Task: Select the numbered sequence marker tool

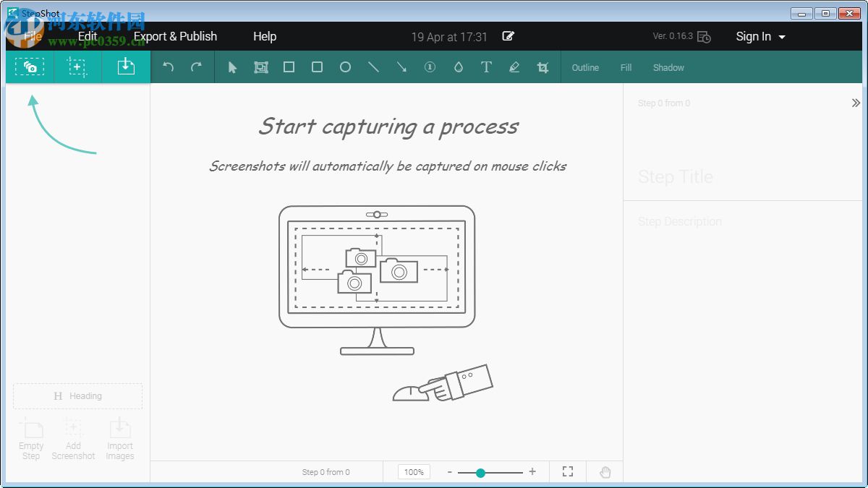Action: point(430,67)
